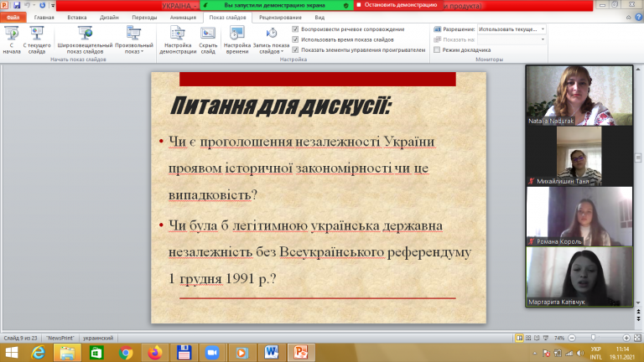Adjust the zoom slider handle
This screenshot has height=362, width=644.
593,338
